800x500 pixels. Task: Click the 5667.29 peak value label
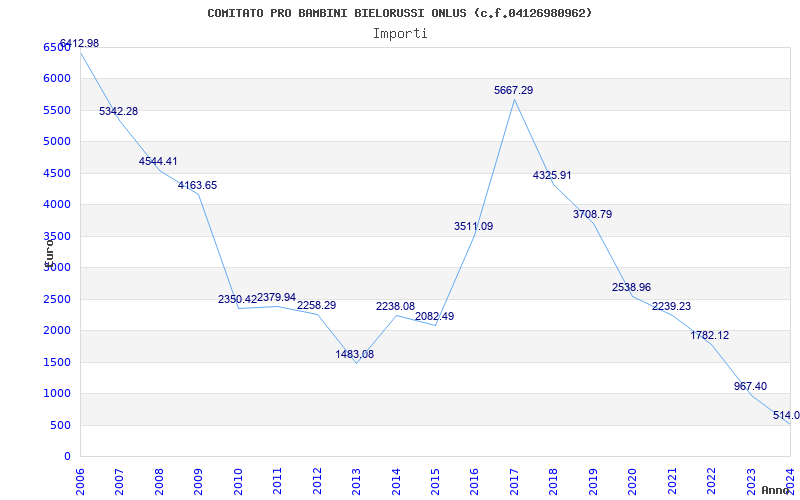(x=513, y=90)
